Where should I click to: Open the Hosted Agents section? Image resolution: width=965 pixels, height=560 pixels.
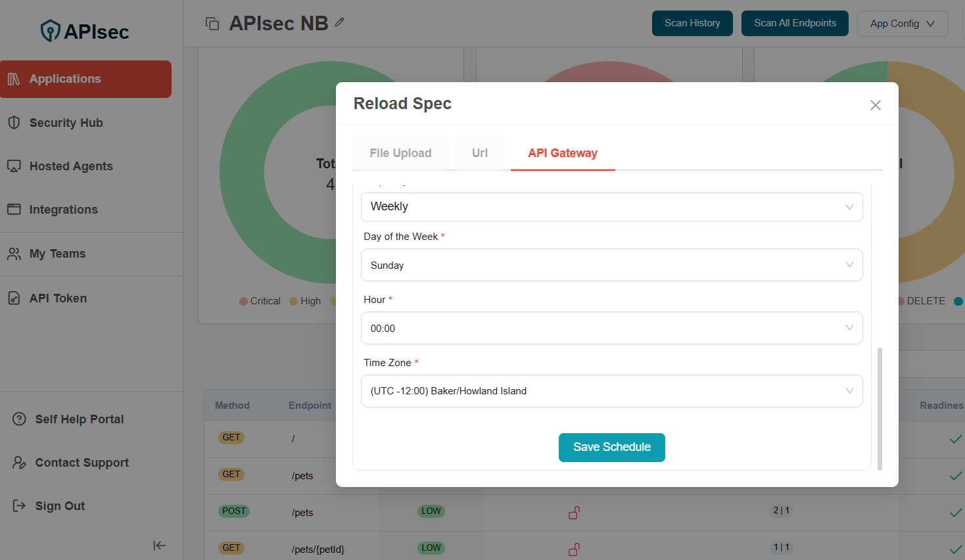69,166
